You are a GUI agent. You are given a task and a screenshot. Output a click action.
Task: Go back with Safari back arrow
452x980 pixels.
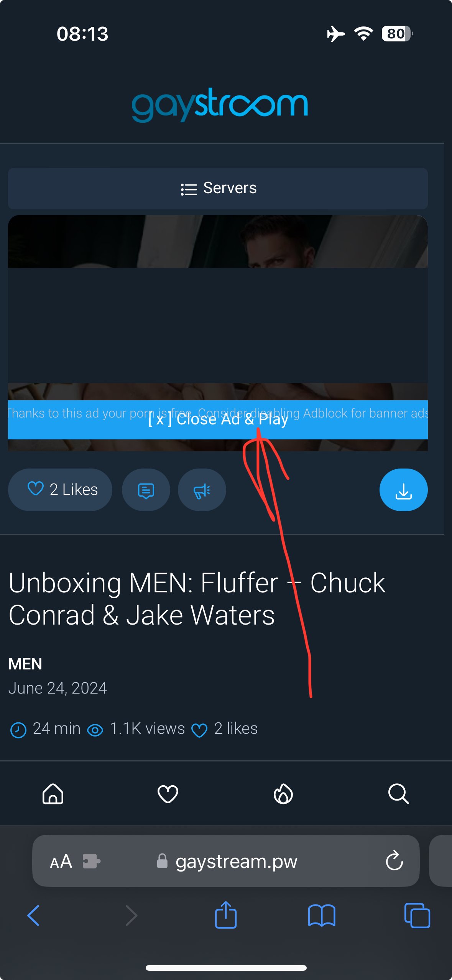[34, 915]
